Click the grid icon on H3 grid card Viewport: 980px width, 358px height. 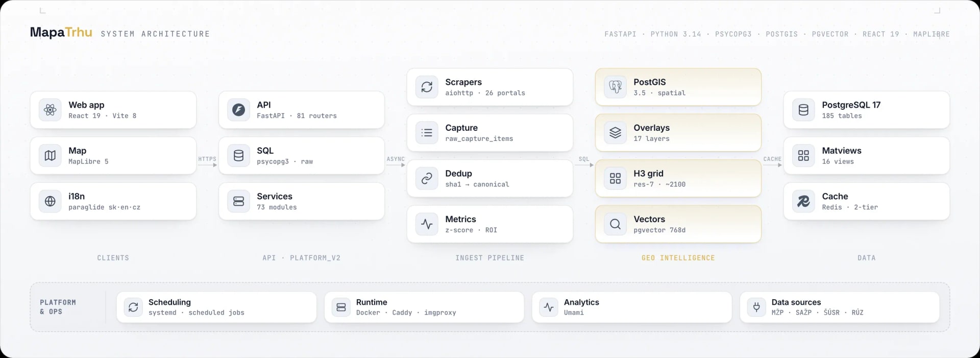click(x=615, y=178)
